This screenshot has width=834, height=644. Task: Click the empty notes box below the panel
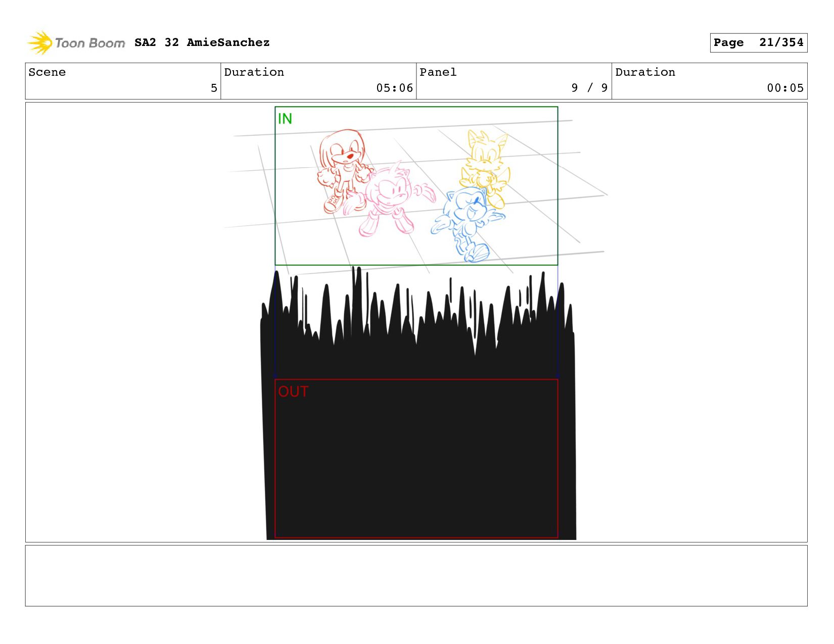(x=416, y=575)
